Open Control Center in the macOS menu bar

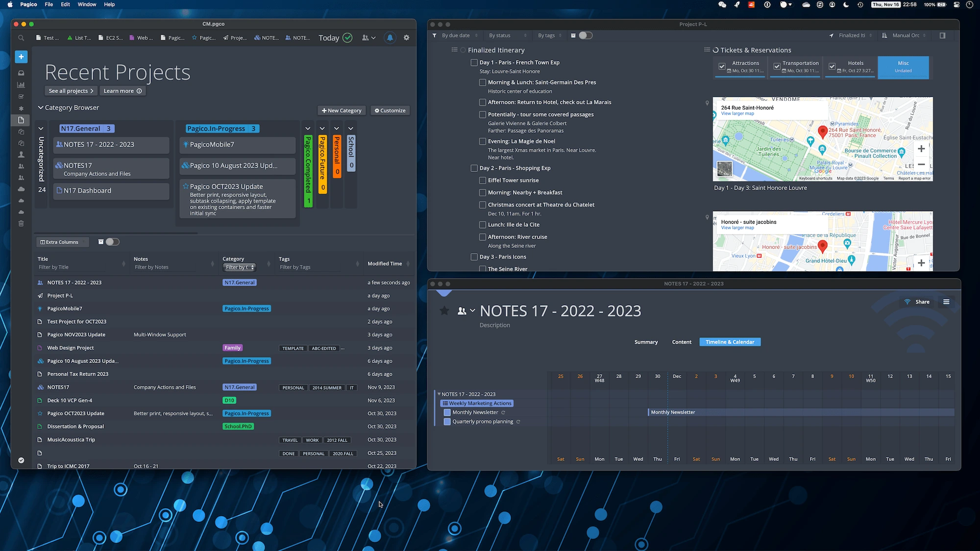956,4
